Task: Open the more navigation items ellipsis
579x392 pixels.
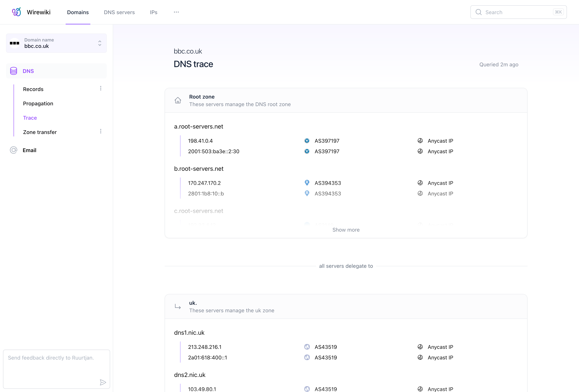Action: (176, 12)
